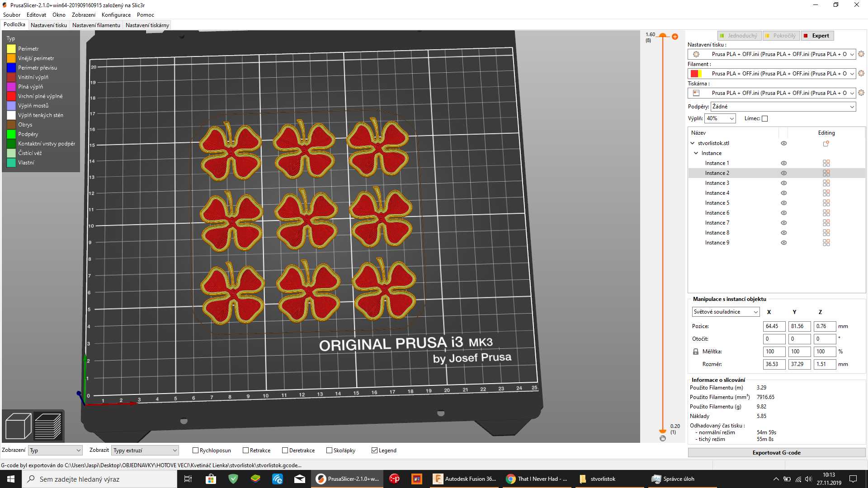Open Podpěry dropdown

point(783,107)
